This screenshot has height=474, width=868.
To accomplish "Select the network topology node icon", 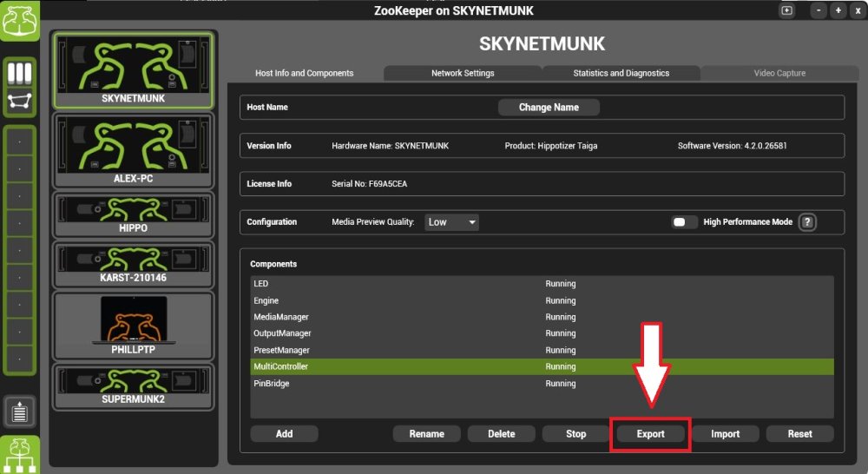I will tap(19, 102).
